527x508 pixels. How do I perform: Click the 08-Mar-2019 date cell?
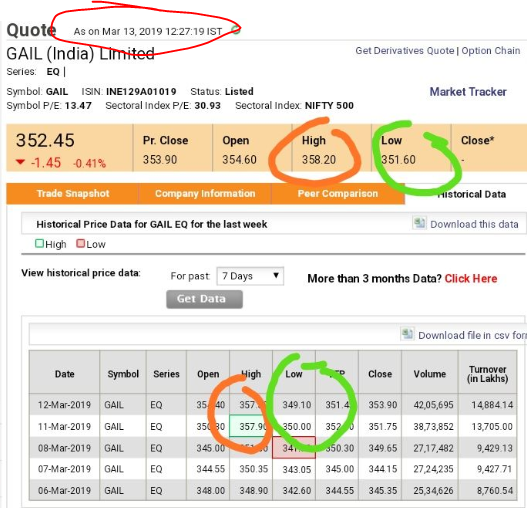point(64,448)
